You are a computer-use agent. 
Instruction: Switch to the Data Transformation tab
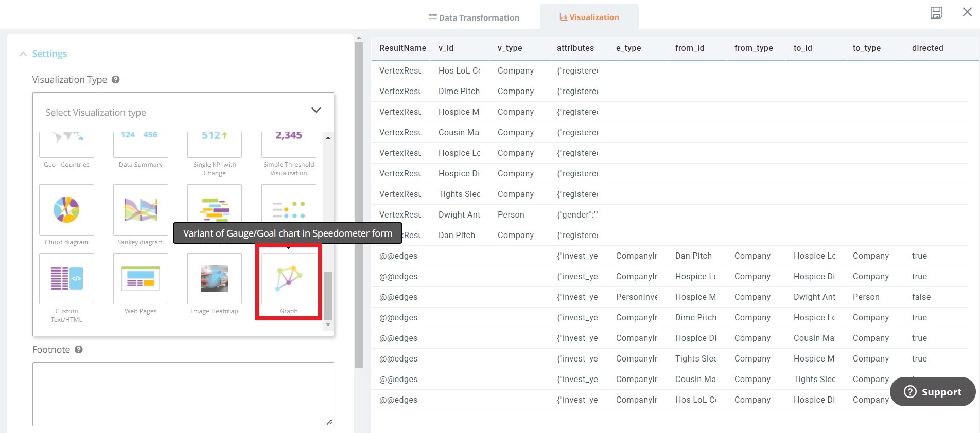(x=474, y=17)
